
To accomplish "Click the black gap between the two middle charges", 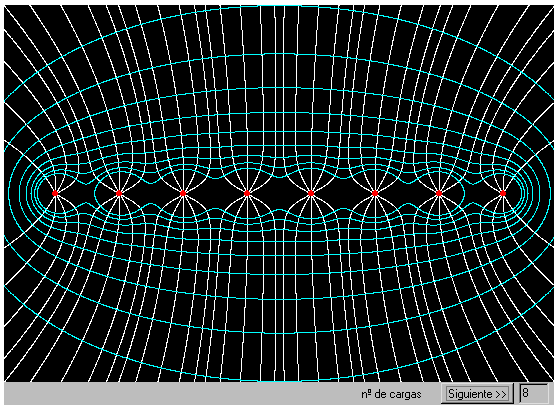I will click(x=279, y=193).
